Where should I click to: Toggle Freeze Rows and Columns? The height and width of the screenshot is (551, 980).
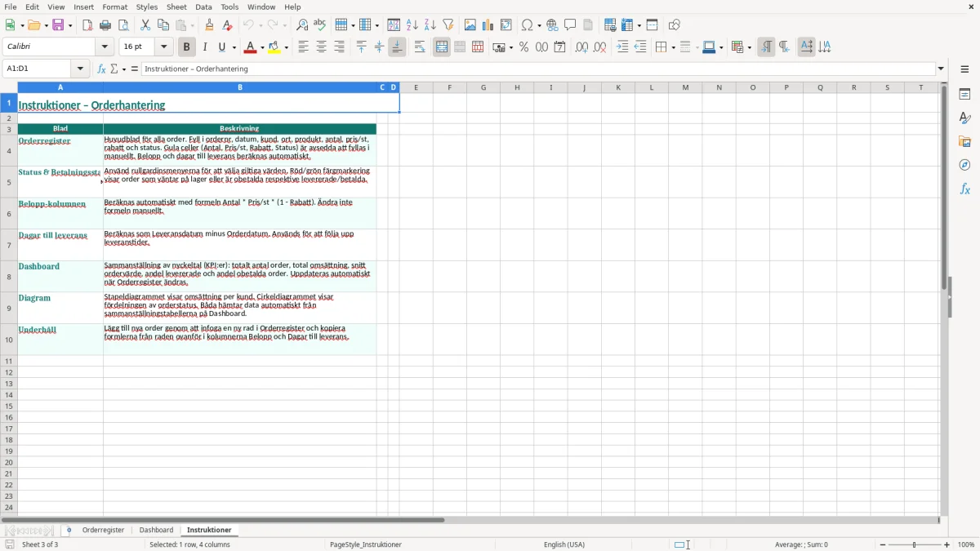click(x=627, y=25)
